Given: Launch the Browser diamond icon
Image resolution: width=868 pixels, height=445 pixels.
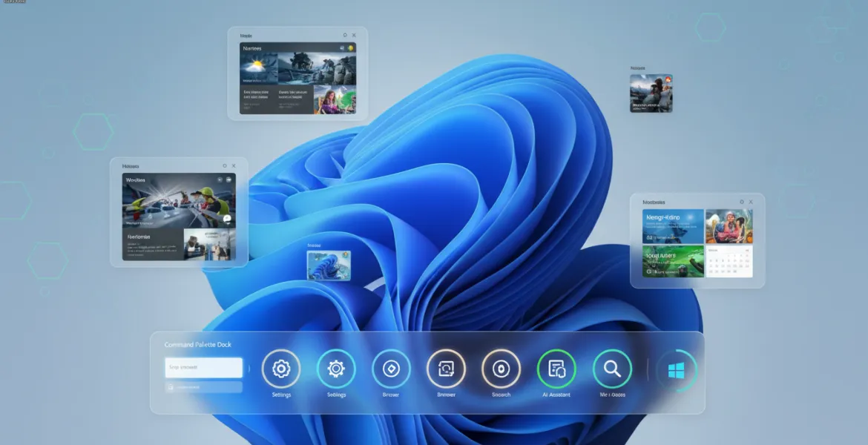Looking at the screenshot, I should (391, 367).
